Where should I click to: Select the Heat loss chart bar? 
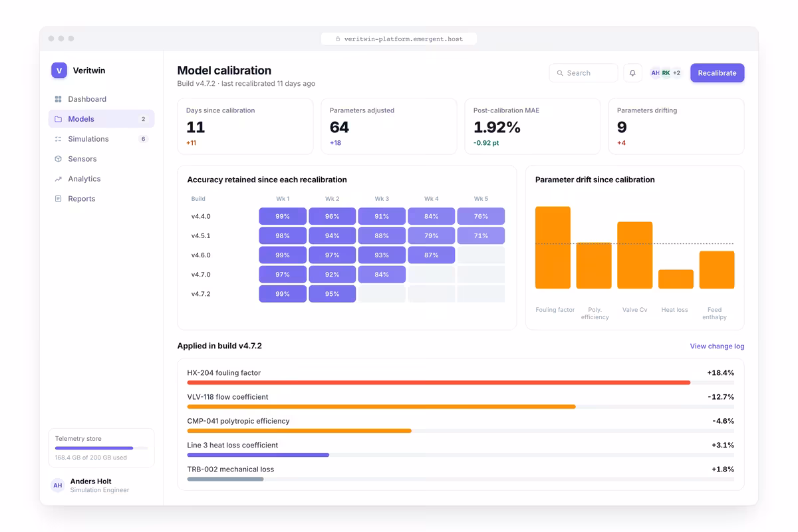tap(676, 279)
